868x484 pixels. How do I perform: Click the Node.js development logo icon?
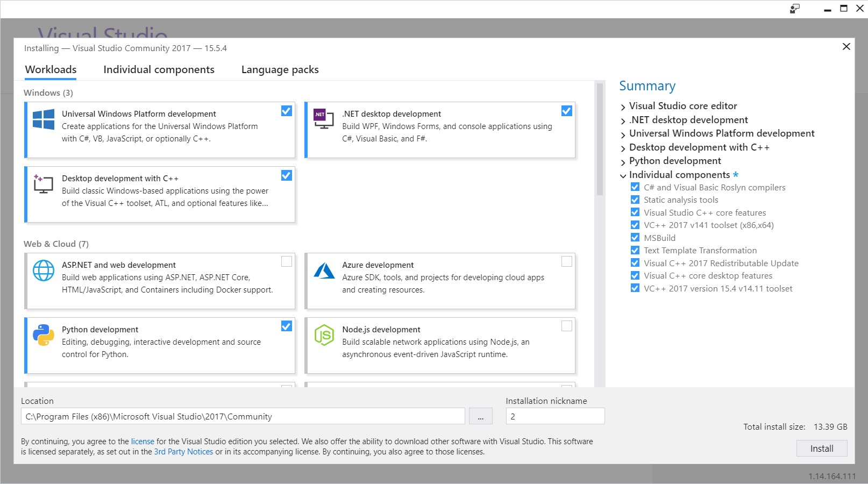324,335
